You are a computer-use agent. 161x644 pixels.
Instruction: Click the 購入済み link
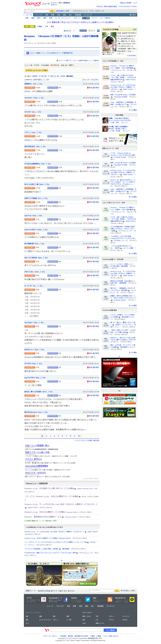tap(132, 15)
